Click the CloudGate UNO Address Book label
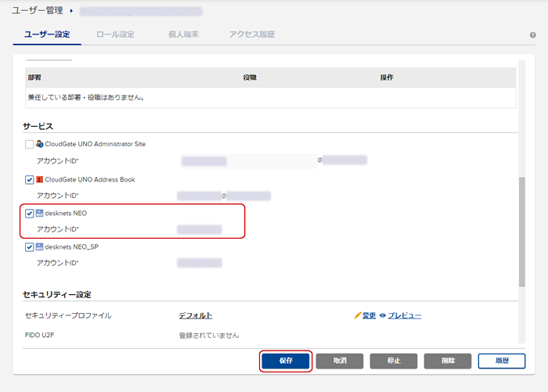The height and width of the screenshot is (392, 548). point(90,180)
